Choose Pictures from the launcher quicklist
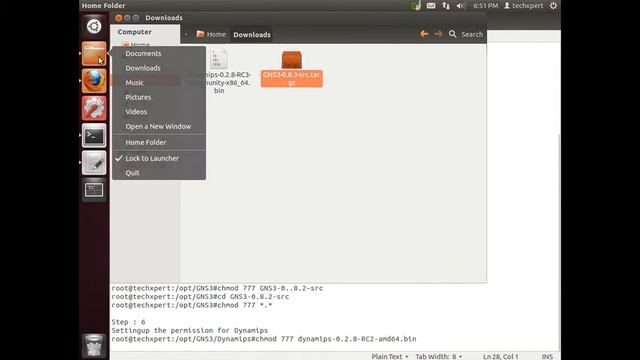Screen dimensions: 640x360 (x=138, y=98)
